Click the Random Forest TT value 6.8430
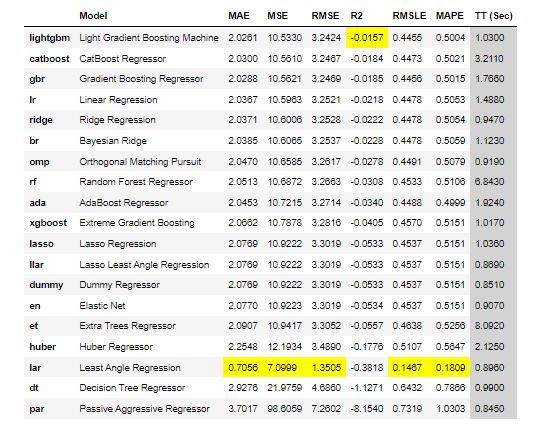 [489, 182]
